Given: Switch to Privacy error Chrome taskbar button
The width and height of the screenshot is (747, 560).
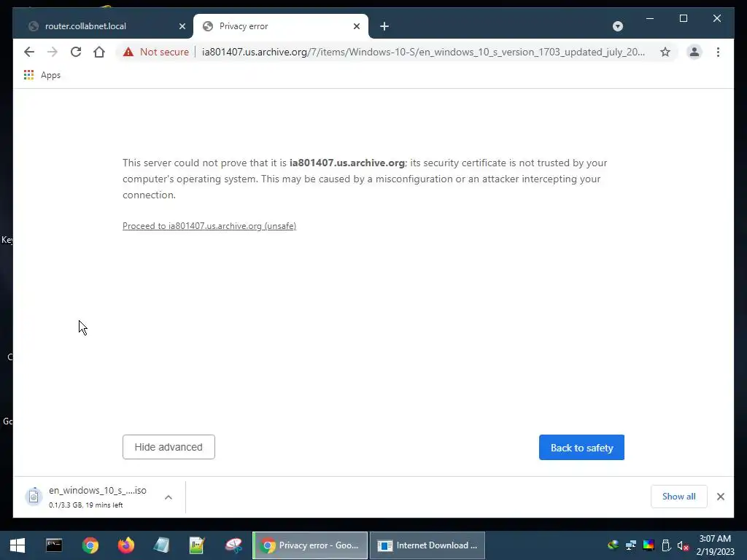Looking at the screenshot, I should (310, 545).
